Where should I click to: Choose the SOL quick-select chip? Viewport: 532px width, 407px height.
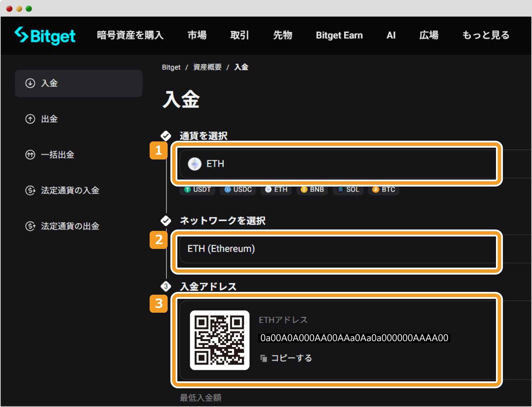tap(348, 189)
